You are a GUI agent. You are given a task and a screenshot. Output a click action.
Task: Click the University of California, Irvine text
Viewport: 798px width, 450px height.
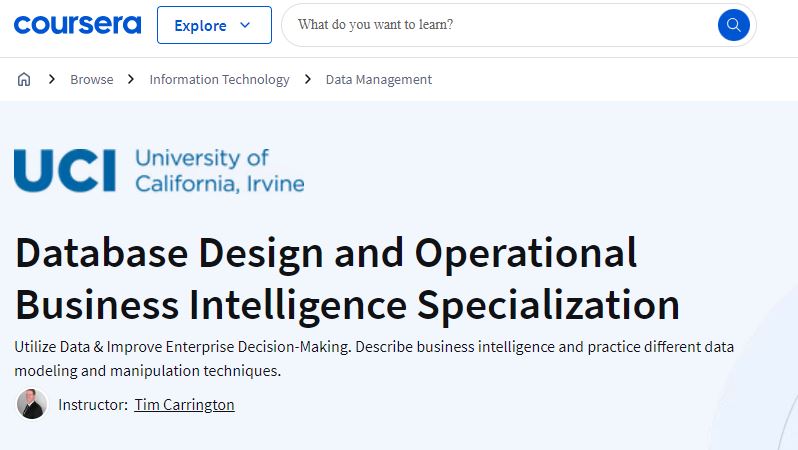(x=220, y=171)
